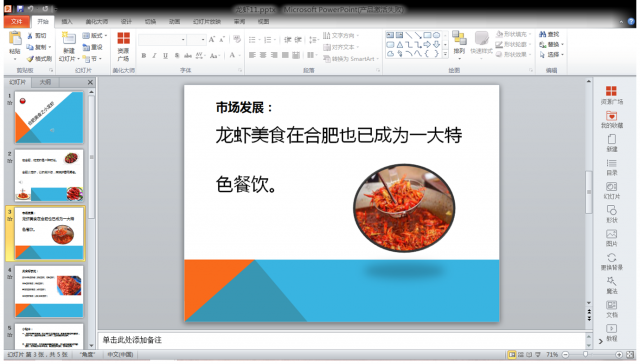Switch to Reading view in status bar

[x=529, y=355]
